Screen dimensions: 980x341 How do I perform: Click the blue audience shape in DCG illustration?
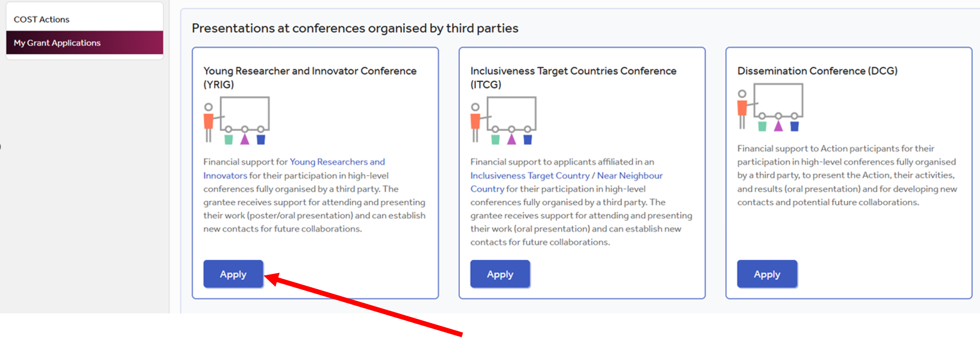(795, 126)
